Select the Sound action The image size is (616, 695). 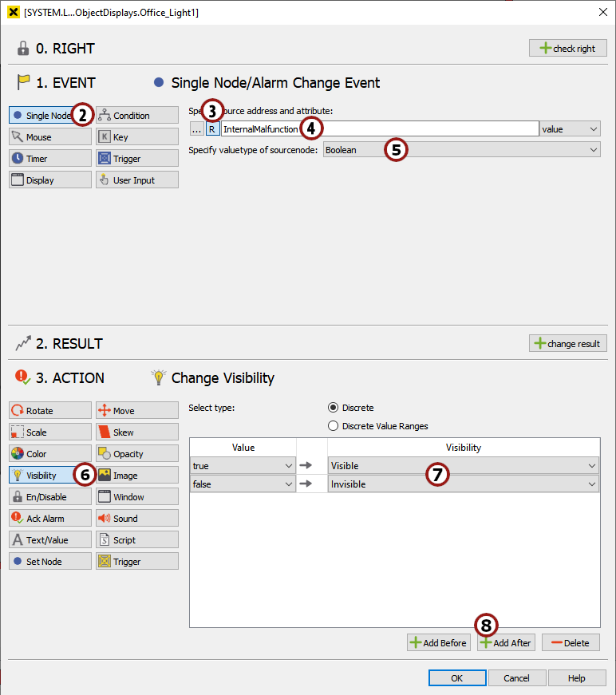tap(136, 519)
